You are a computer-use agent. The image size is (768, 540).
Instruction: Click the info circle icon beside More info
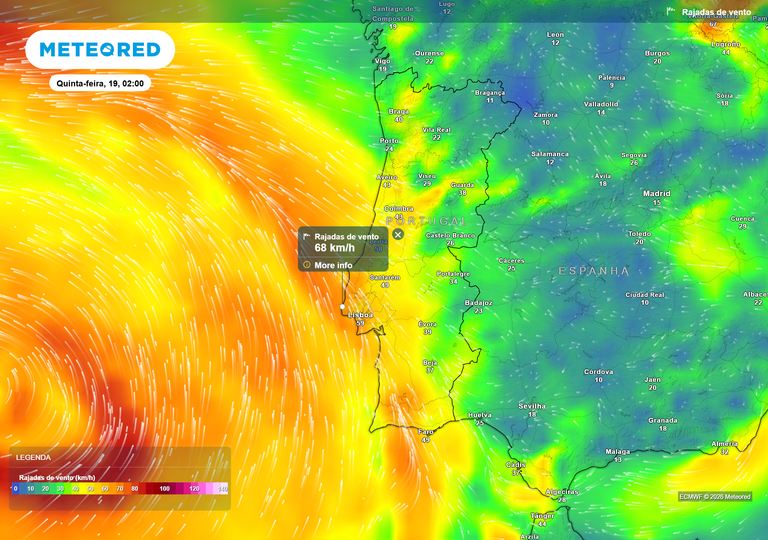pos(307,265)
